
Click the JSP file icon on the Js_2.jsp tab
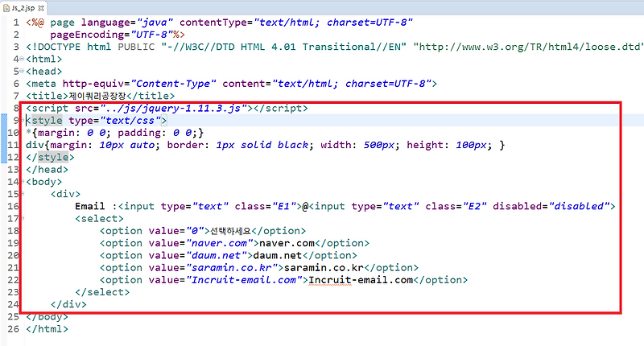(x=6, y=8)
